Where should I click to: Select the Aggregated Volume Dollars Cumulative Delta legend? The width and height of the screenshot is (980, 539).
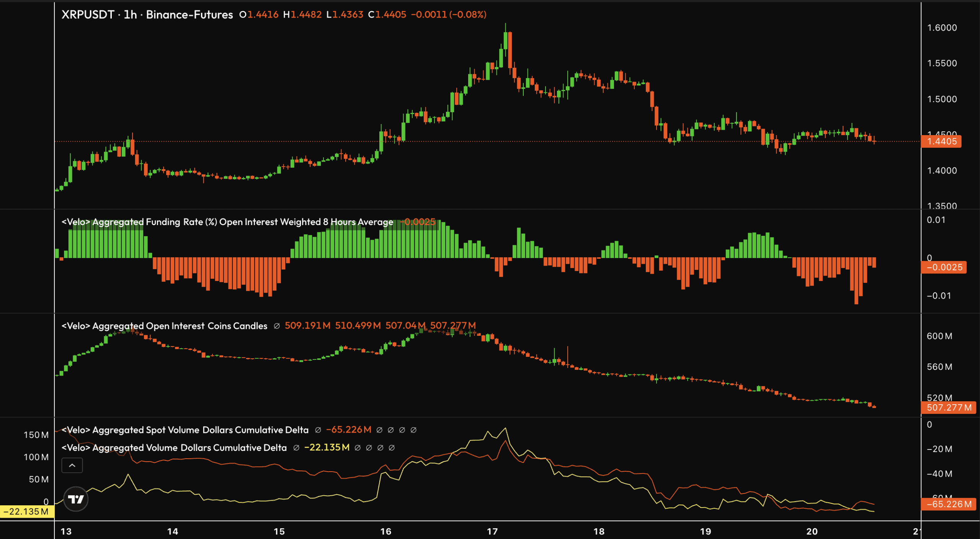[x=174, y=448]
